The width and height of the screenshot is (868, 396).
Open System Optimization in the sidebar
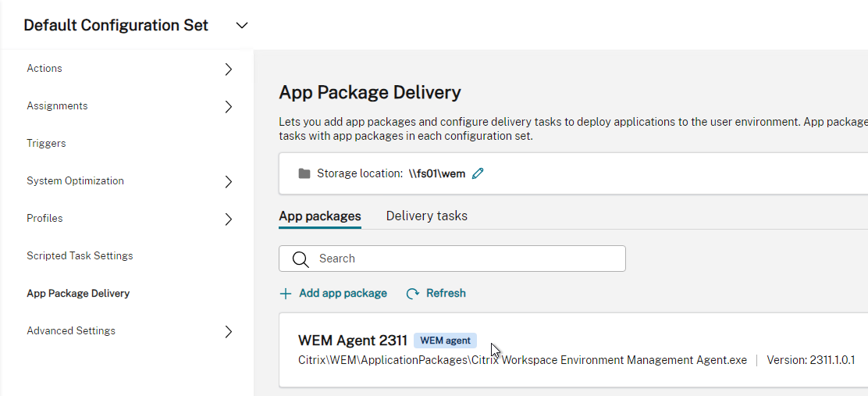[x=75, y=180]
